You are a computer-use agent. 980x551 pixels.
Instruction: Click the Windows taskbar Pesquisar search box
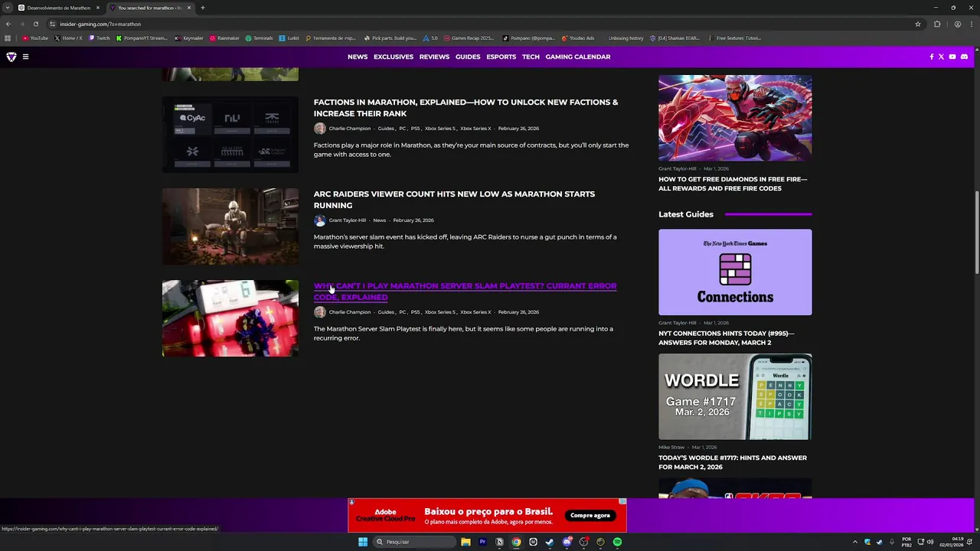pyautogui.click(x=414, y=542)
